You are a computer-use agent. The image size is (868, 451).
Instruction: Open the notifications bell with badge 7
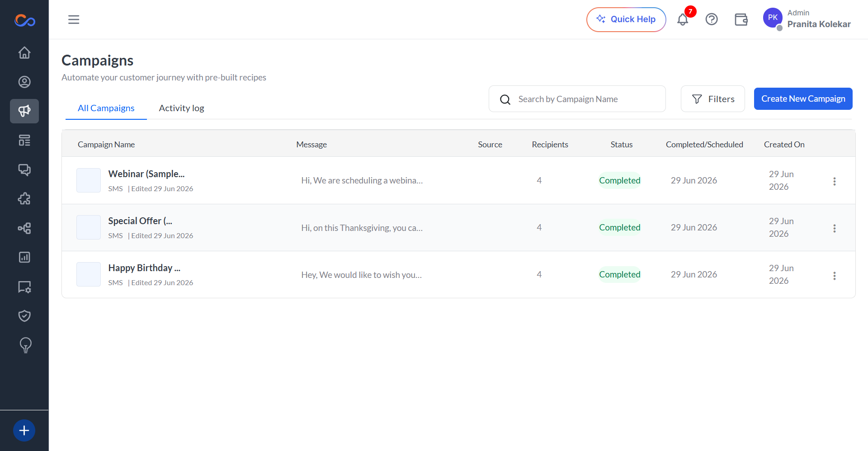pos(683,19)
